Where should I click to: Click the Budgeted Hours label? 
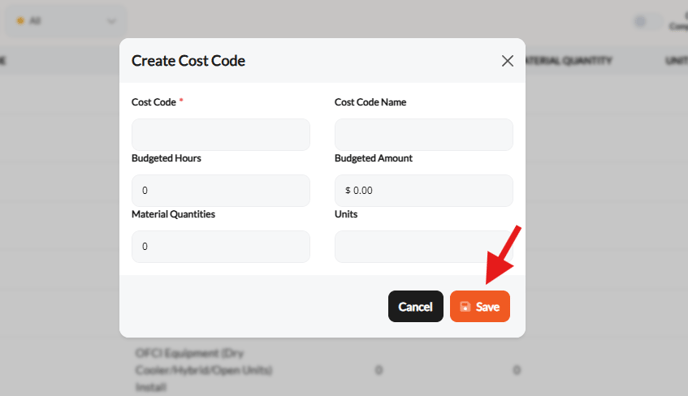[166, 158]
